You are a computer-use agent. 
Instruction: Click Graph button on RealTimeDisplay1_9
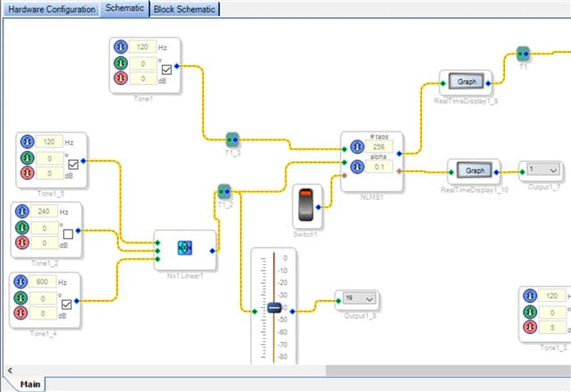coord(466,81)
